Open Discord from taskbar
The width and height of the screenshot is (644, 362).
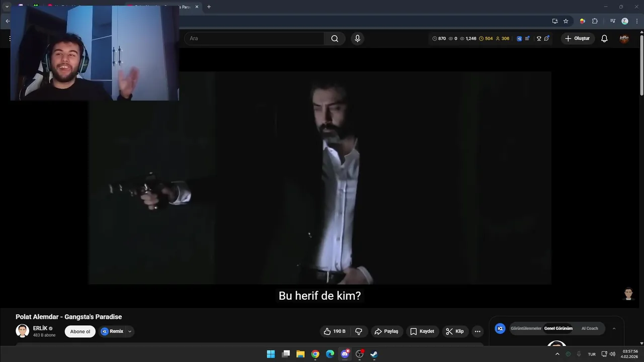(x=345, y=354)
